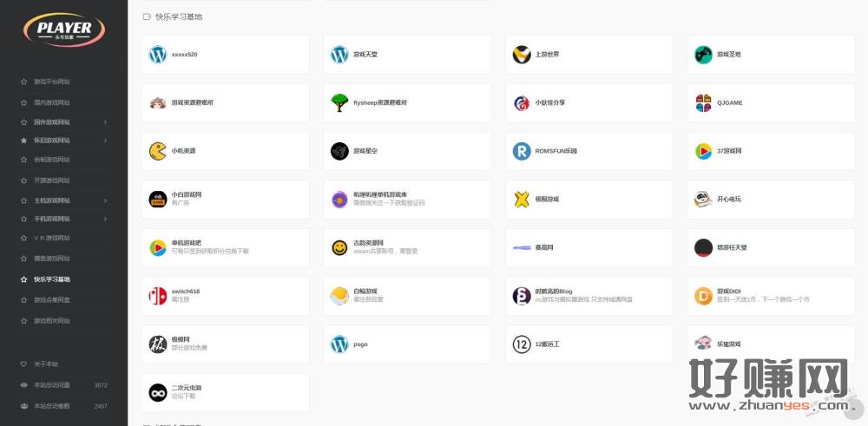Click the 12搬运工 circled 12 icon

click(x=522, y=344)
